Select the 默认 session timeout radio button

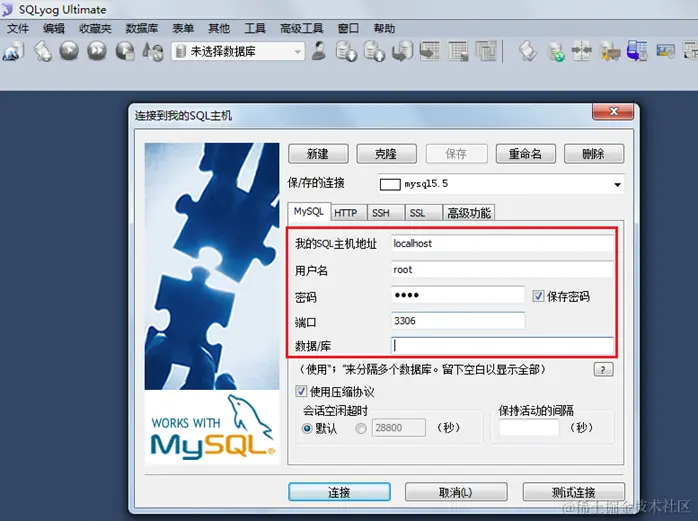[307, 428]
